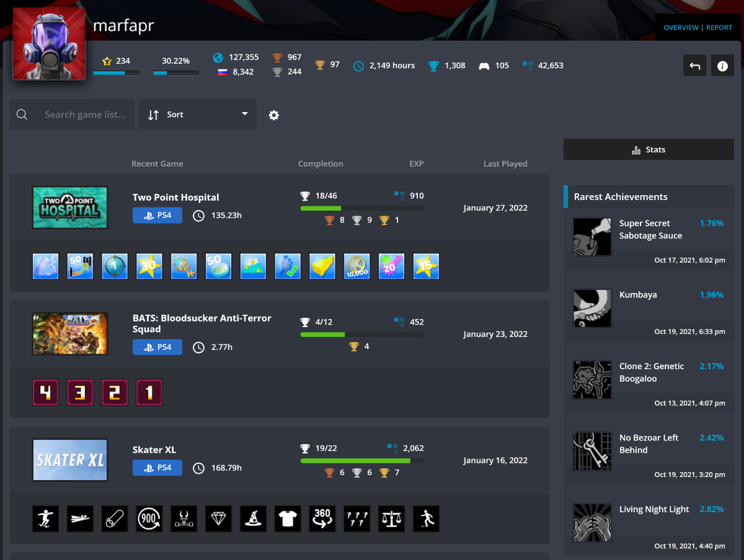
Task: Select the Skater XL 900 spin trophy
Action: 150,519
